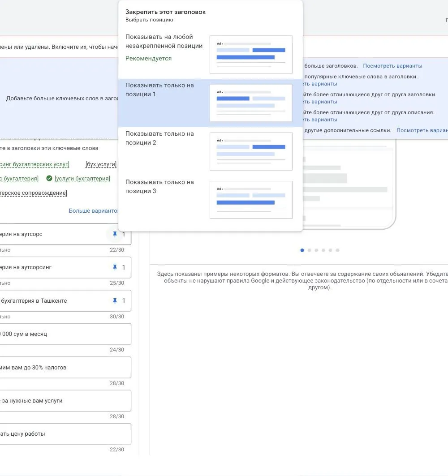Click pin icon on 'ерия на аутсорсинг' headline

pos(115,267)
